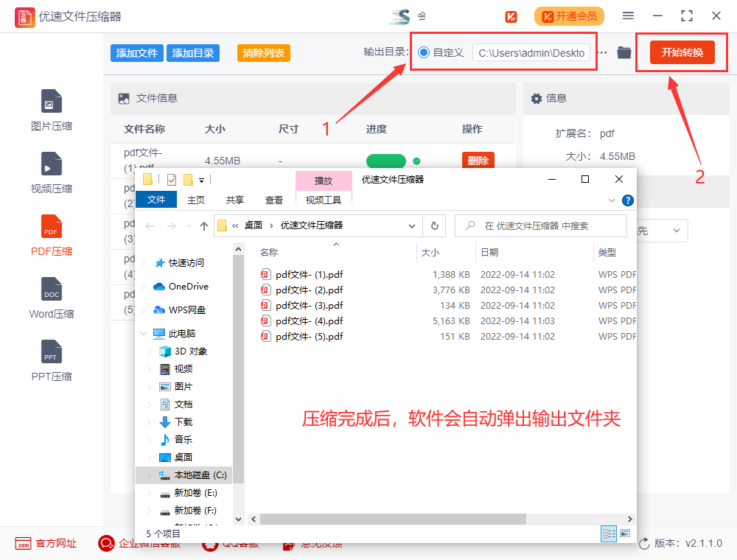Open the 图片压缩 image compression tool
Viewport: 737px width, 560px height.
[52, 111]
